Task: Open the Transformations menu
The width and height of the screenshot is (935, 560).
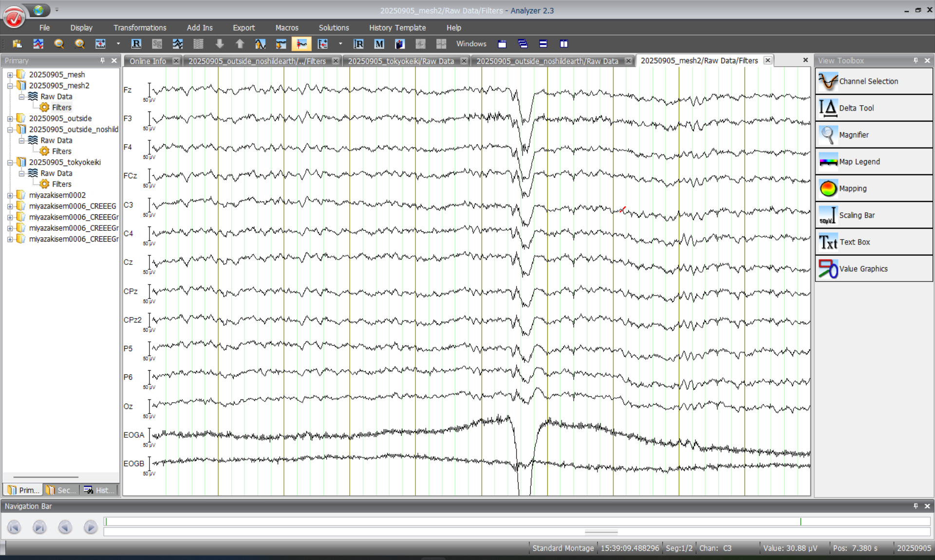Action: click(x=140, y=28)
